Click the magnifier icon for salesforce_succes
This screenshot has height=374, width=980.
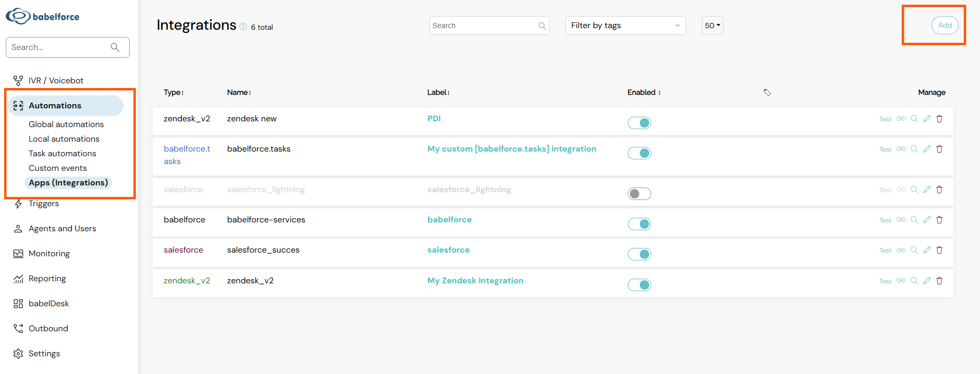914,250
